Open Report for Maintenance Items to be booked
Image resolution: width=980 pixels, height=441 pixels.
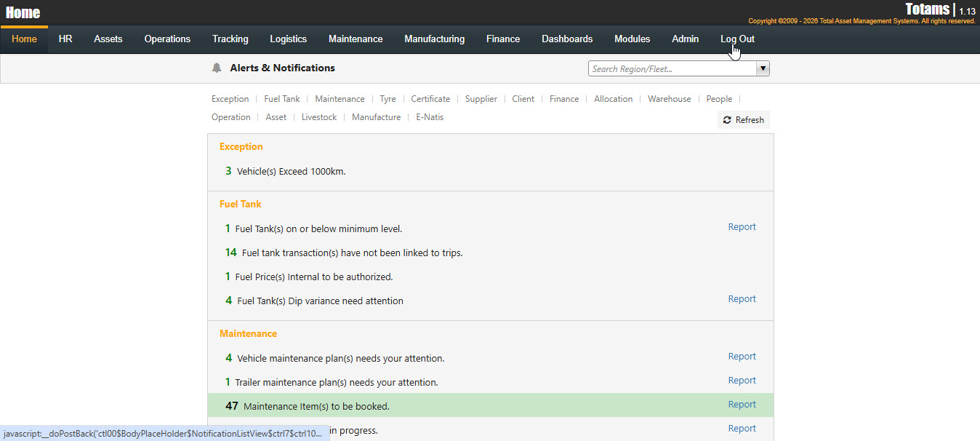[x=742, y=405]
